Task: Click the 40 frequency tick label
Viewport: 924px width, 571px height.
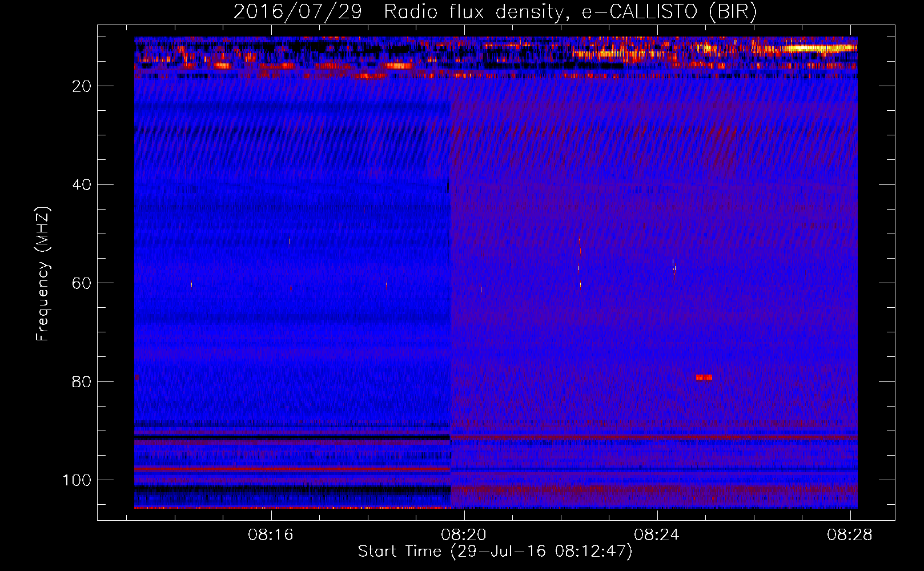Action: point(82,184)
